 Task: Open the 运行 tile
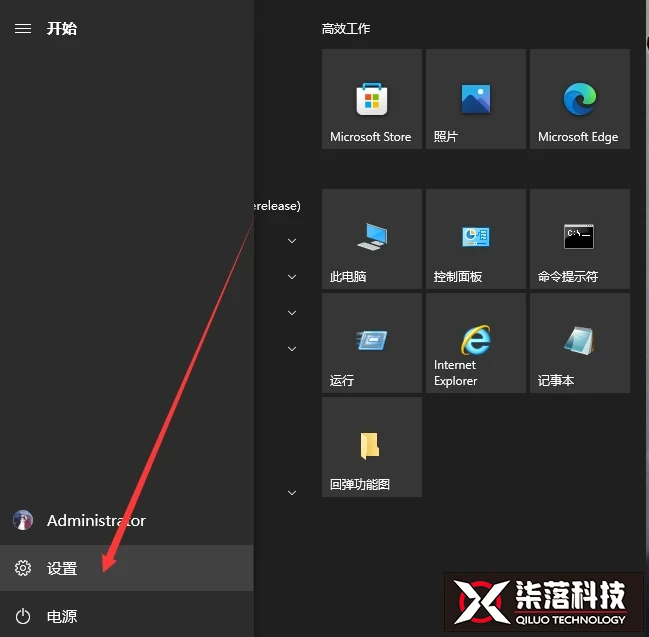[372, 343]
